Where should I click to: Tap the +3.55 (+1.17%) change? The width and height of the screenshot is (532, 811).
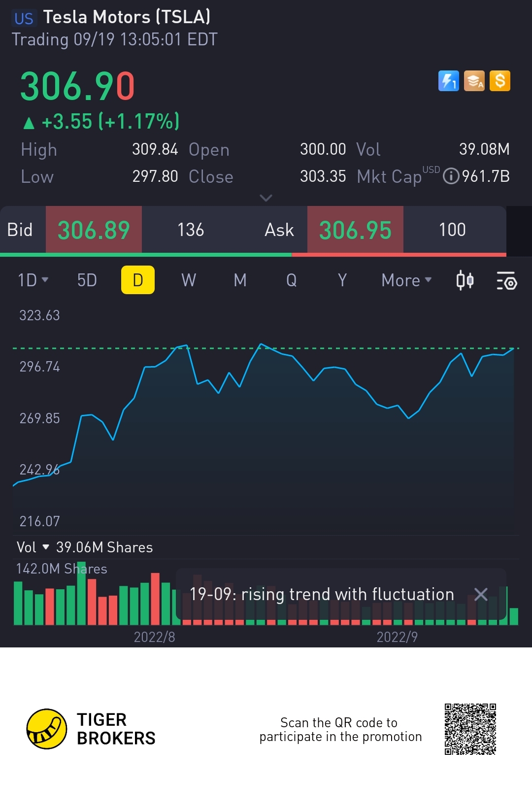(x=102, y=122)
